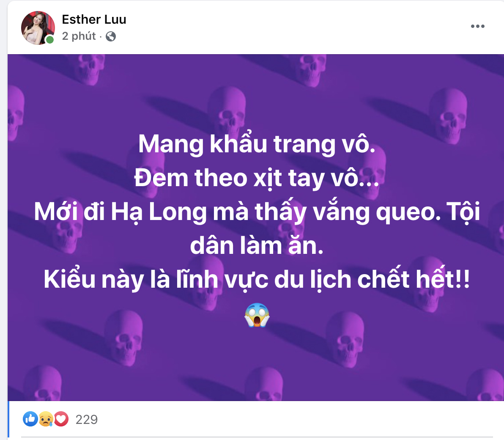Image resolution: width=504 pixels, height=440 pixels.
Task: Click the word 'Tội' in the post
Action: 463,212
